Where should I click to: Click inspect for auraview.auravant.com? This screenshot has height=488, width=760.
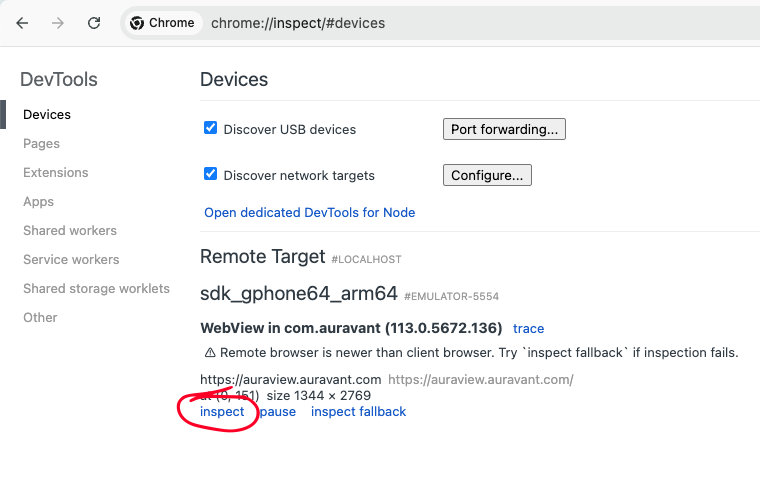222,412
